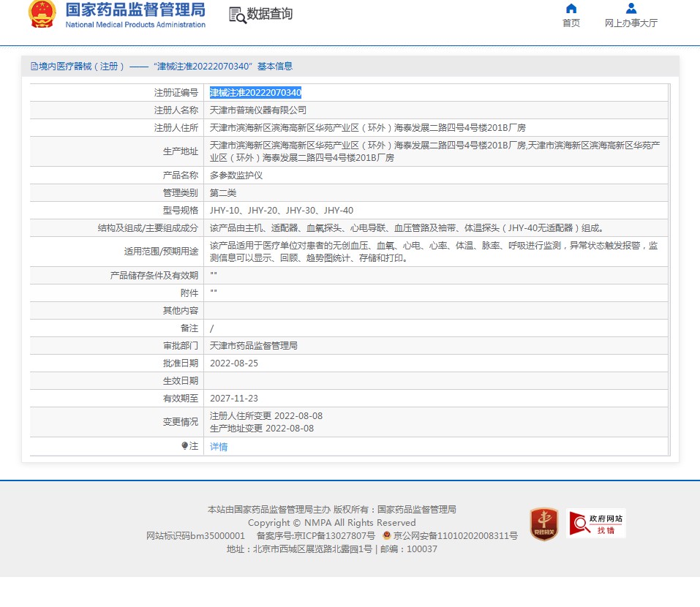The image size is (700, 607).
Task: Click the 产品储存条件及有效期 label
Action: click(154, 276)
